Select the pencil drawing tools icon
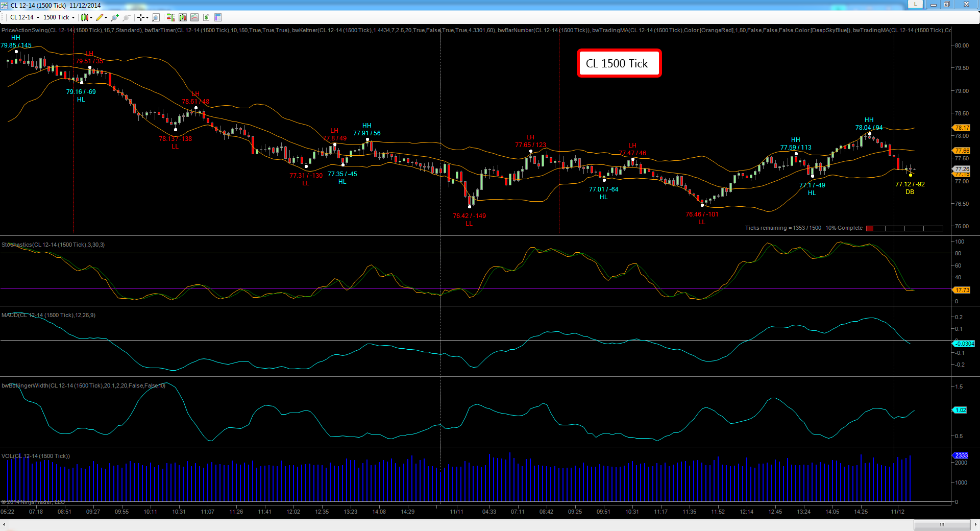Viewport: 980px width, 531px height. (100, 17)
